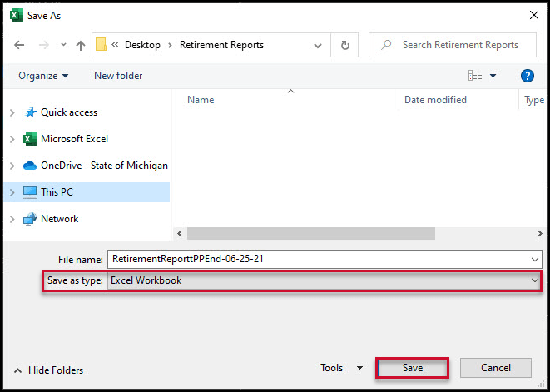This screenshot has height=392, width=550.
Task: Open the Help question mark icon
Action: click(x=527, y=76)
